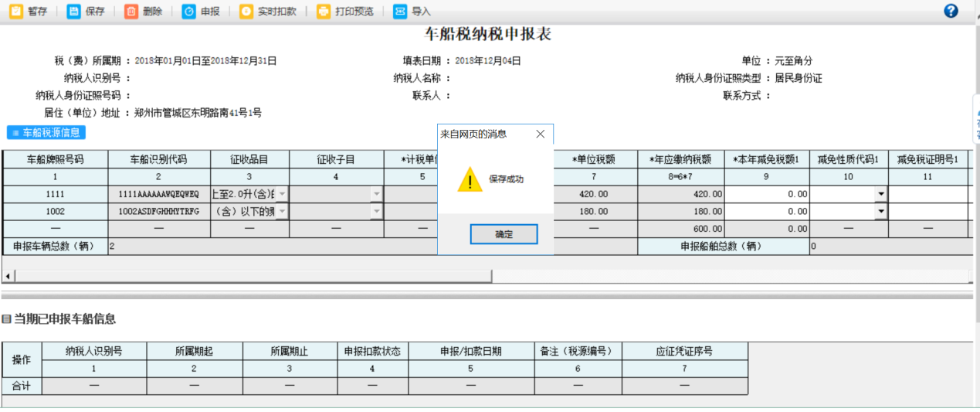Select plate number cell 1002
This screenshot has height=412, width=980.
coord(55,211)
